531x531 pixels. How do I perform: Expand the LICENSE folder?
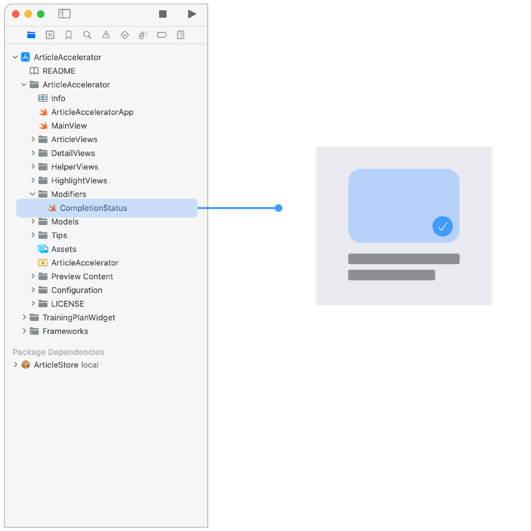33,304
